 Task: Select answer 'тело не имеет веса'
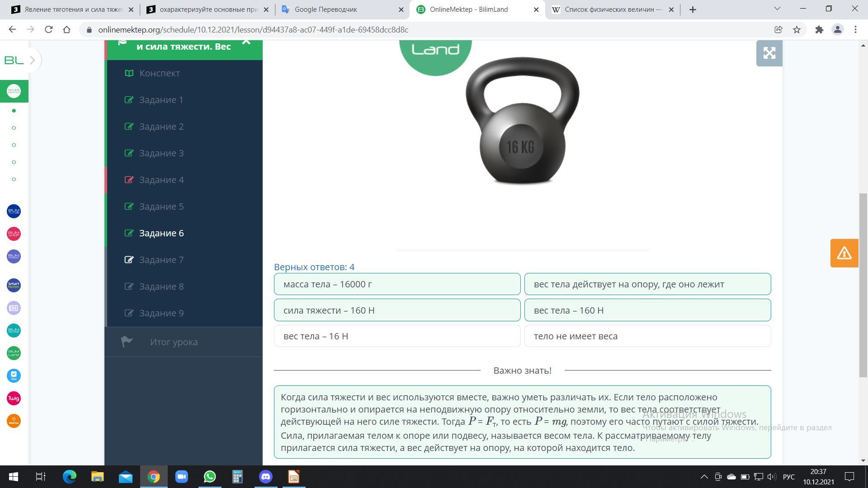click(x=647, y=336)
